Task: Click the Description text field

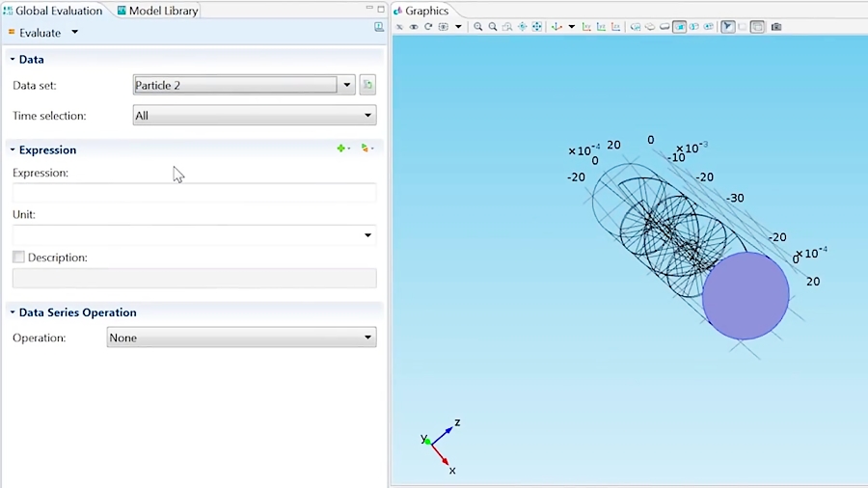Action: click(194, 278)
